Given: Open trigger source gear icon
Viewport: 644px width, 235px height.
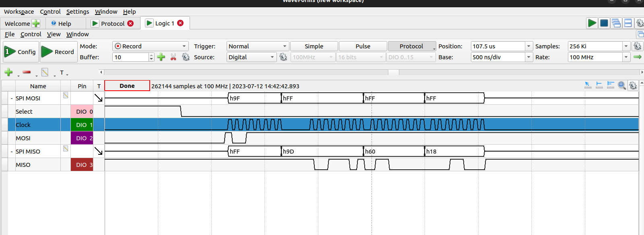Looking at the screenshot, I should (283, 57).
